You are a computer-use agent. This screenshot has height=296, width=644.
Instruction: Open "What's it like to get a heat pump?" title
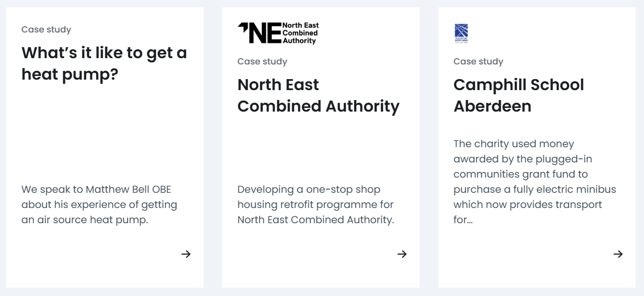pos(104,63)
